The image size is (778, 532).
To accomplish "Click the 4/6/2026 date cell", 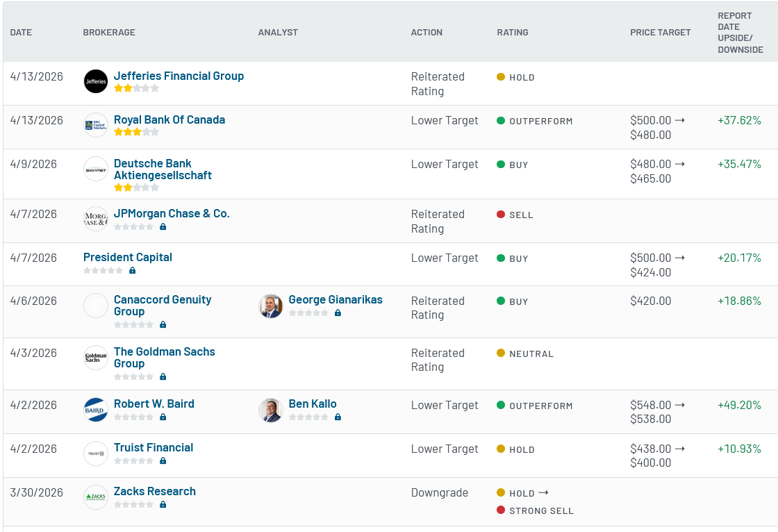I will (x=33, y=301).
